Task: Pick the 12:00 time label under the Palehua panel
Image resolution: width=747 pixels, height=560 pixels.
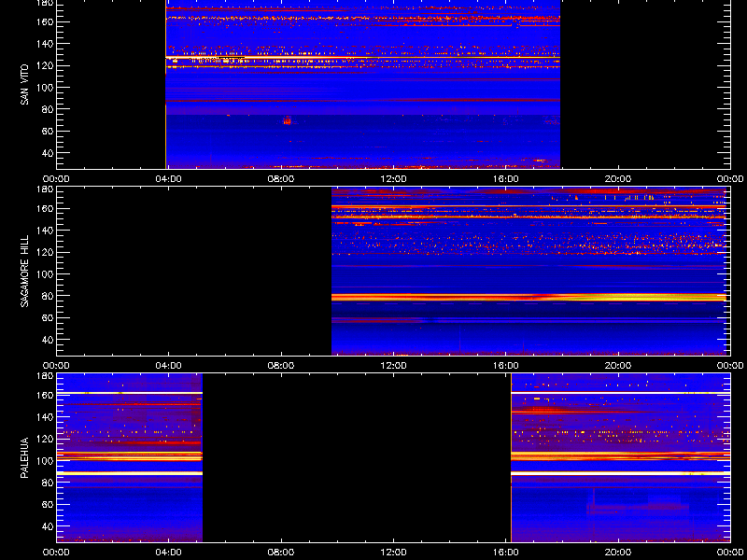Action: click(393, 553)
